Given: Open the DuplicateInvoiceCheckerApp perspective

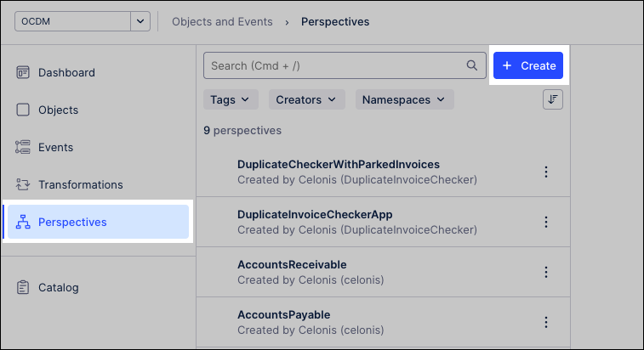Looking at the screenshot, I should (315, 214).
